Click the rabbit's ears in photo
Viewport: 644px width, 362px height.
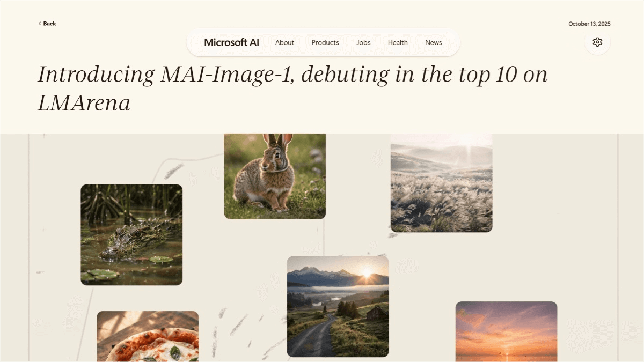pyautogui.click(x=278, y=140)
